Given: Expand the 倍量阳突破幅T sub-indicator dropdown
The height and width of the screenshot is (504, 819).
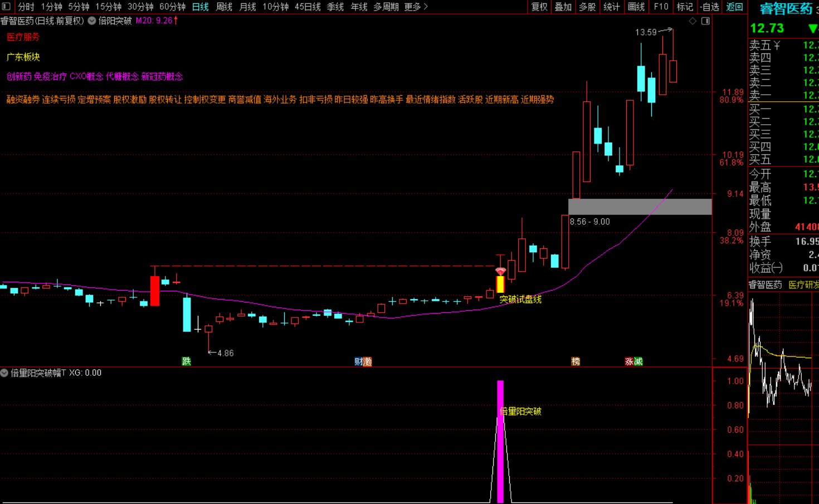Looking at the screenshot, I should 4,373.
